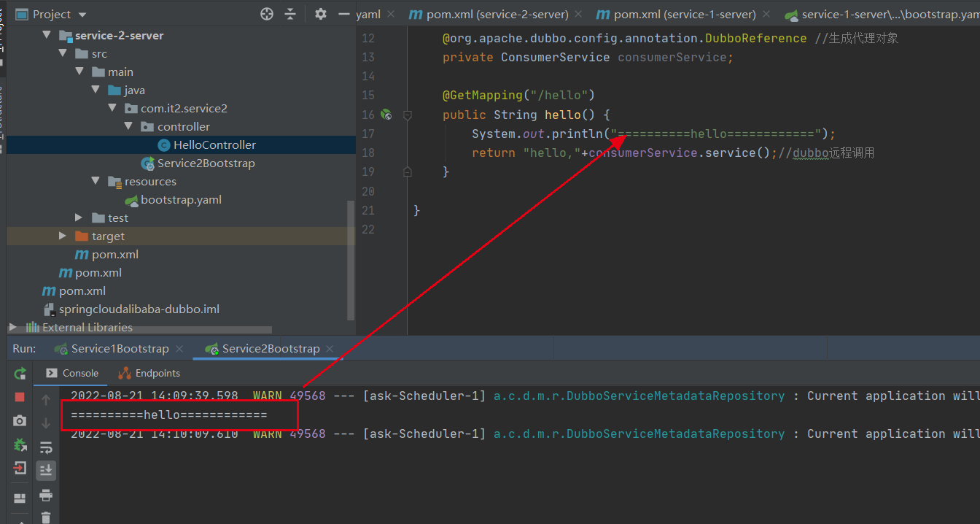The height and width of the screenshot is (524, 980).
Task: Click the '==========hello============' console output line
Action: 169,415
